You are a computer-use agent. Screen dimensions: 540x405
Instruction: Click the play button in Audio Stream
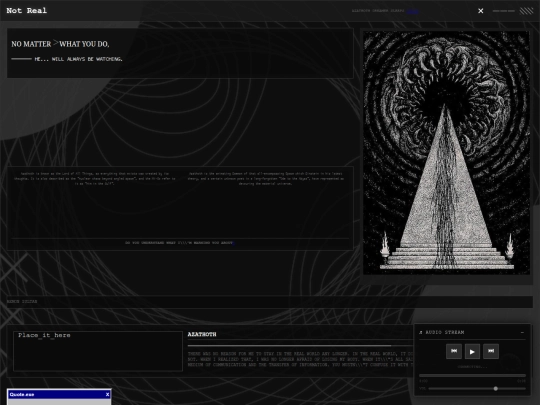click(472, 352)
